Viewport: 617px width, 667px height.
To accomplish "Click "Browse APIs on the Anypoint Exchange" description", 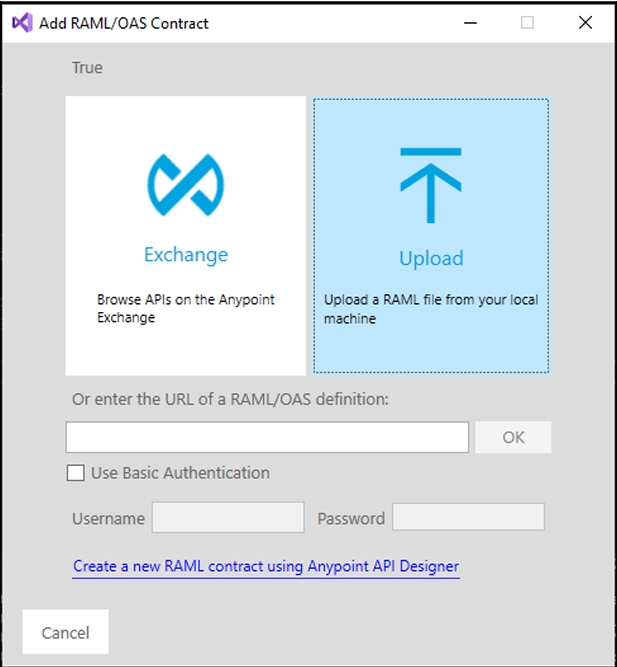I will point(186,308).
